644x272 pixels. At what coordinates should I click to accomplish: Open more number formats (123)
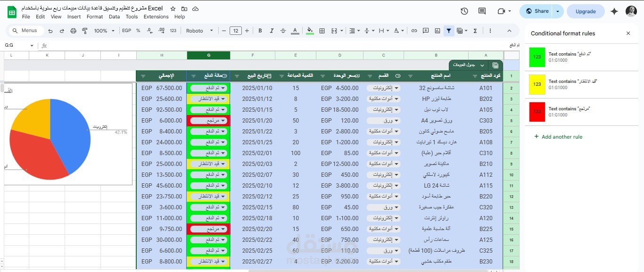(x=173, y=31)
